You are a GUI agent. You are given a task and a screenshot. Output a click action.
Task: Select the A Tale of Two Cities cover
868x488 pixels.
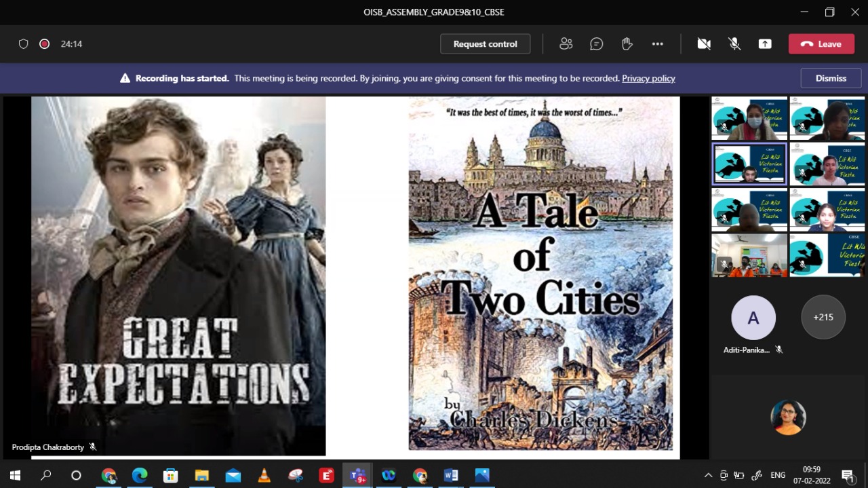[540, 274]
